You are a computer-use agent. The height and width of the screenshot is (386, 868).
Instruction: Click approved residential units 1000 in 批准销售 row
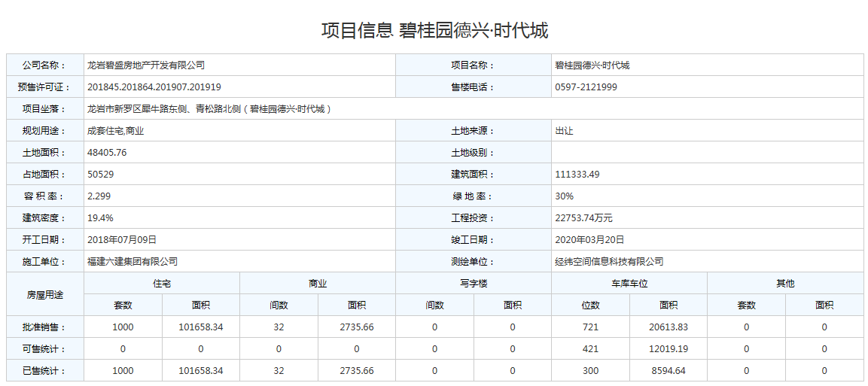[x=123, y=327]
